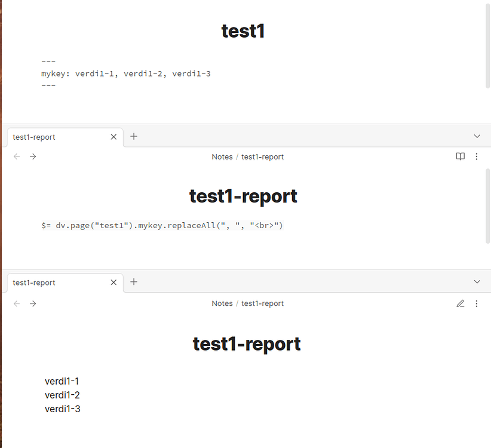The height and width of the screenshot is (448, 491).
Task: Switch bottom pane to editing view
Action: point(461,303)
